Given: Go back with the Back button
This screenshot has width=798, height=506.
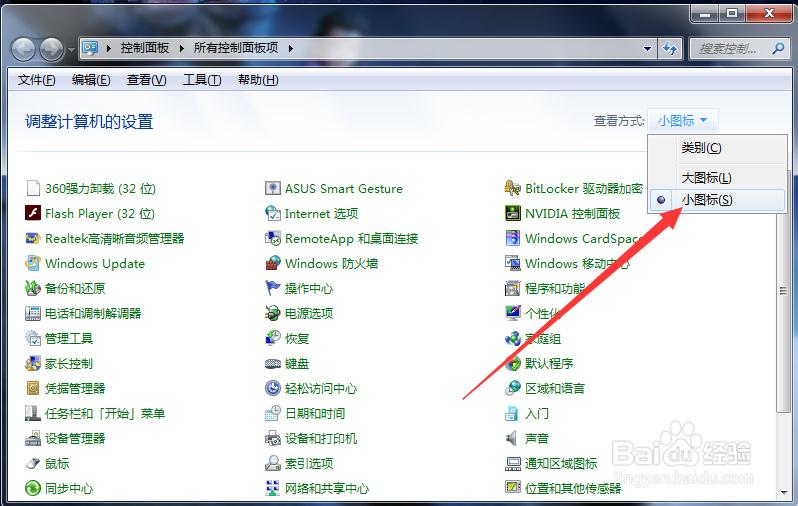Looking at the screenshot, I should click(x=23, y=49).
